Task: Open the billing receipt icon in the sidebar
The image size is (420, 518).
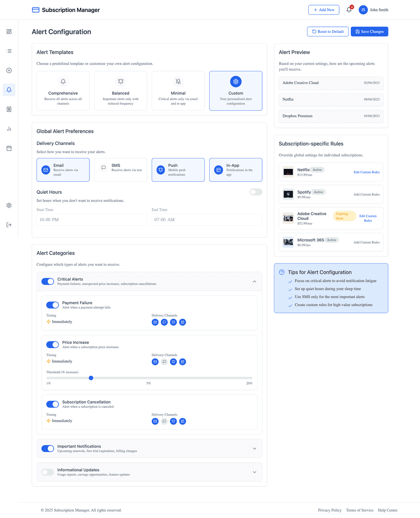Action: 9,109
